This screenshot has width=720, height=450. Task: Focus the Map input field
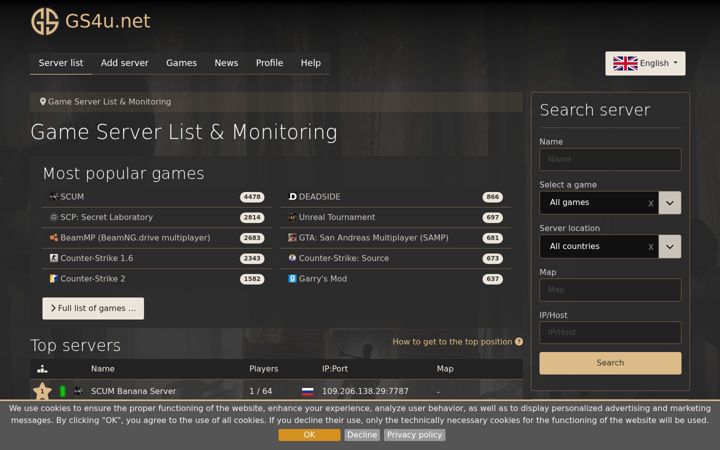[610, 290]
